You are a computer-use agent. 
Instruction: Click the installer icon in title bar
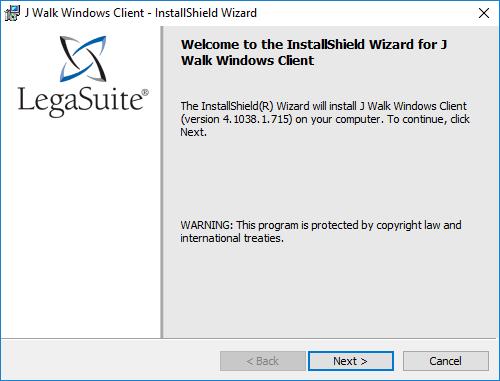tap(12, 13)
